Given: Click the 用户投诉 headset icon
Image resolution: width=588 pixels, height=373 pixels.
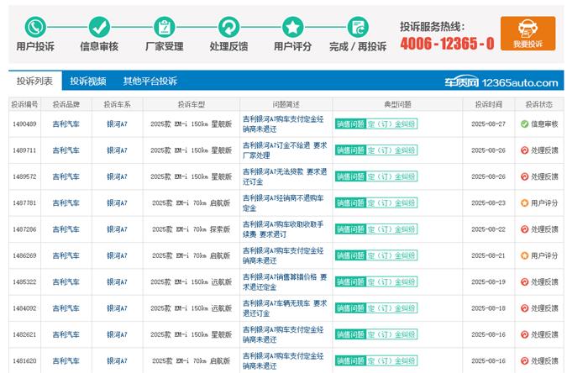Looking at the screenshot, I should 35,26.
